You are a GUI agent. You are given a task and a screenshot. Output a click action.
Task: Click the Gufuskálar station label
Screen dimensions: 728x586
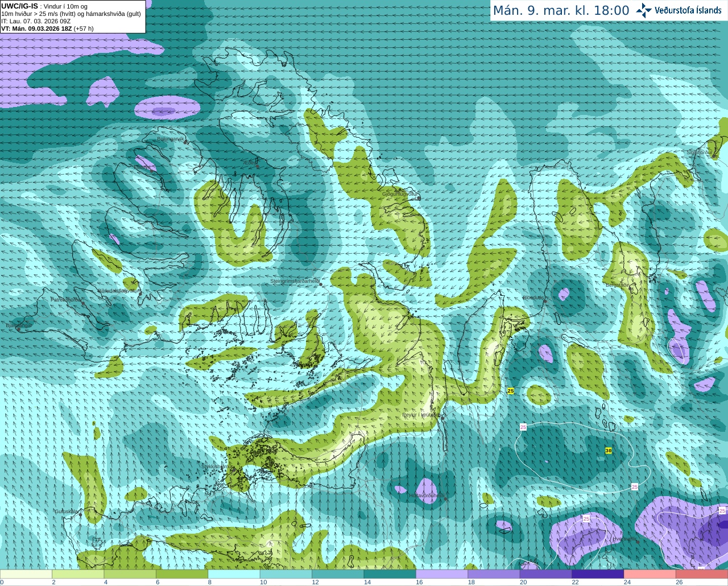coord(67,511)
